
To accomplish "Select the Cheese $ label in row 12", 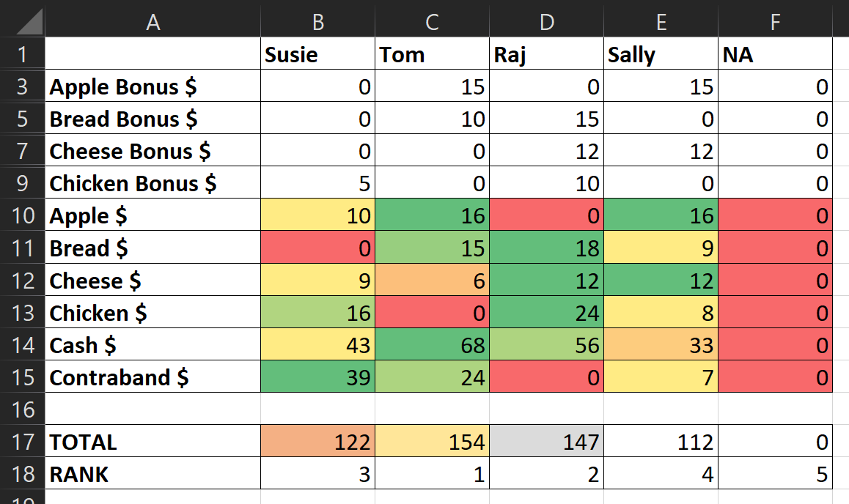I will (x=152, y=280).
